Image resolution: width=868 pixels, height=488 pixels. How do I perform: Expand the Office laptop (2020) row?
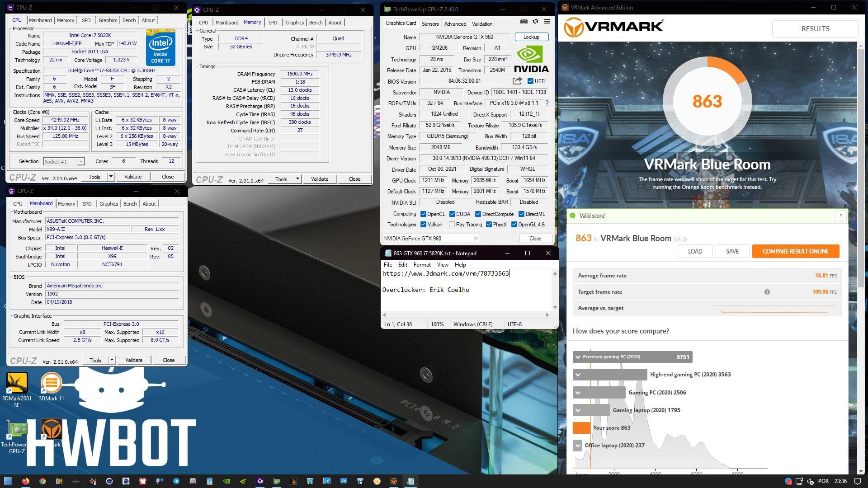(578, 446)
